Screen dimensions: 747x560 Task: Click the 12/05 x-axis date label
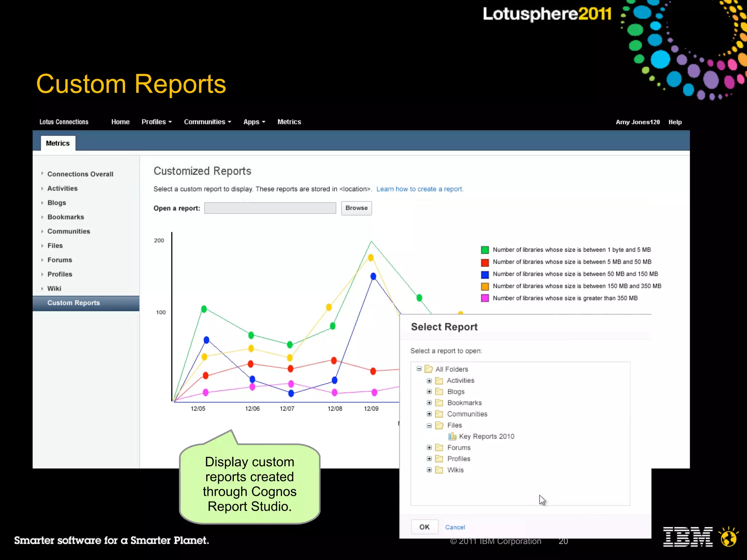coord(198,409)
